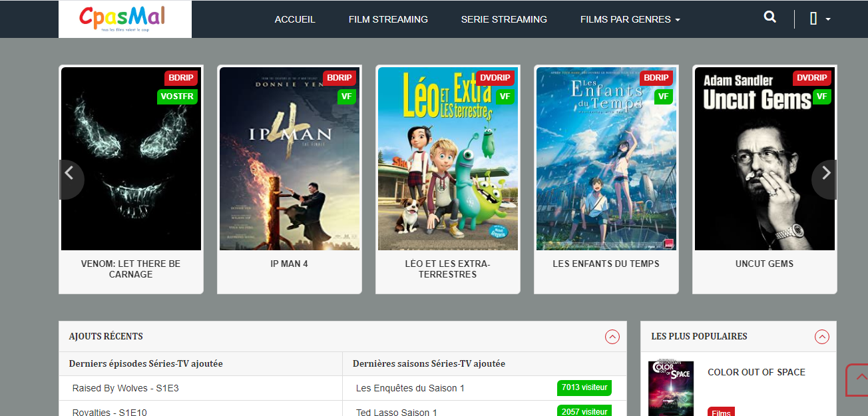This screenshot has width=868, height=416.
Task: Open FILM STREAMING menu item
Action: pyautogui.click(x=388, y=19)
